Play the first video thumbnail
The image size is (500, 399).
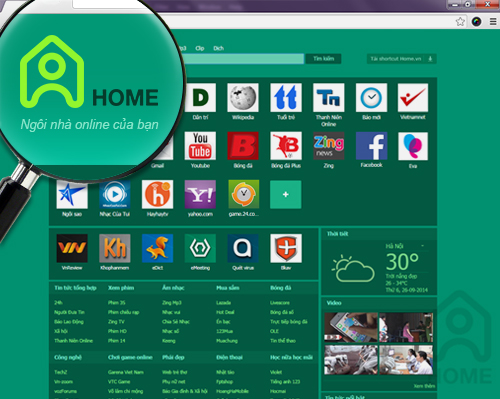tap(351, 327)
